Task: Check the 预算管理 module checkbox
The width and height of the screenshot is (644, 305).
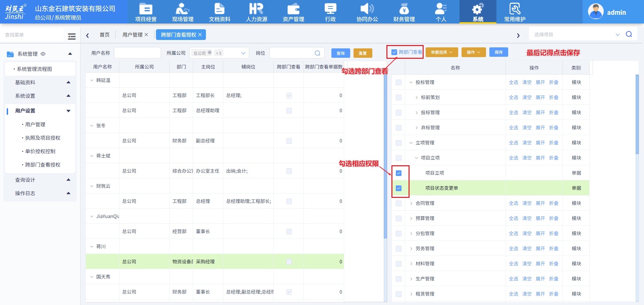Action: click(x=398, y=218)
